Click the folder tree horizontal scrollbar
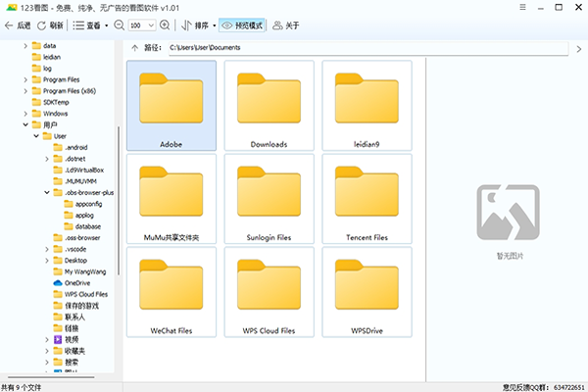The width and height of the screenshot is (588, 392). click(x=51, y=377)
